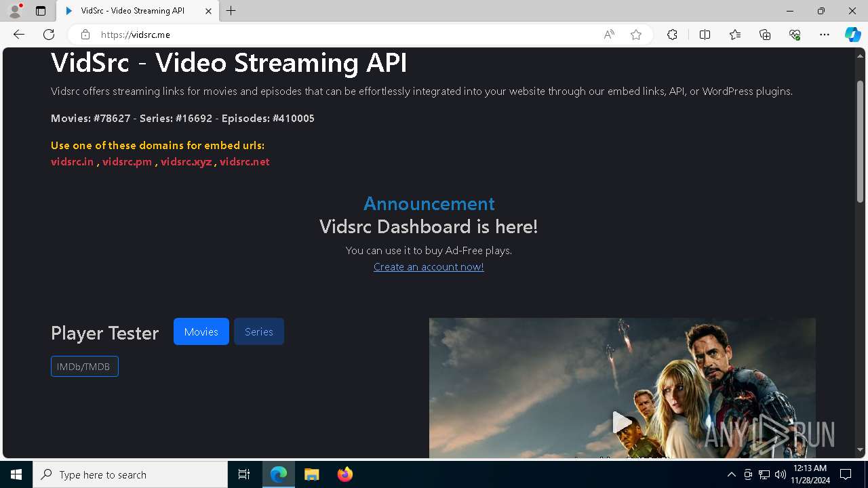Click the page vertical scrollbar thumb
This screenshot has height=488, width=868.
861,140
